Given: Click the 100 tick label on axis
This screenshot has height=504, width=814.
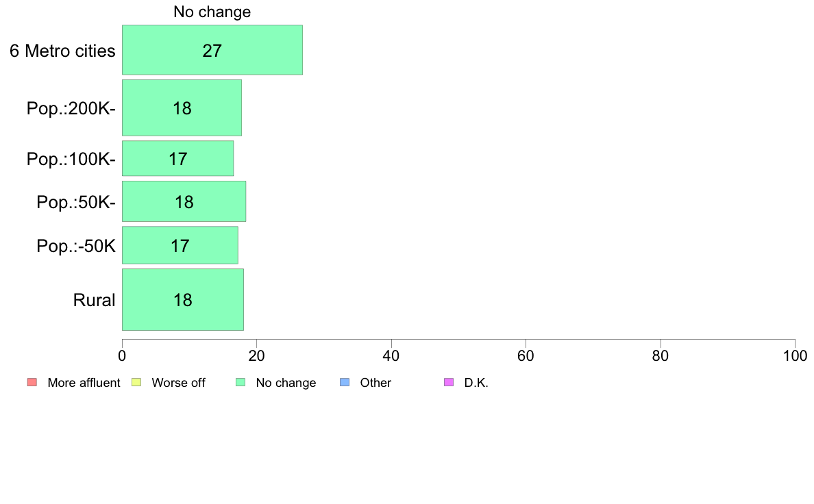Looking at the screenshot, I should 795,356.
